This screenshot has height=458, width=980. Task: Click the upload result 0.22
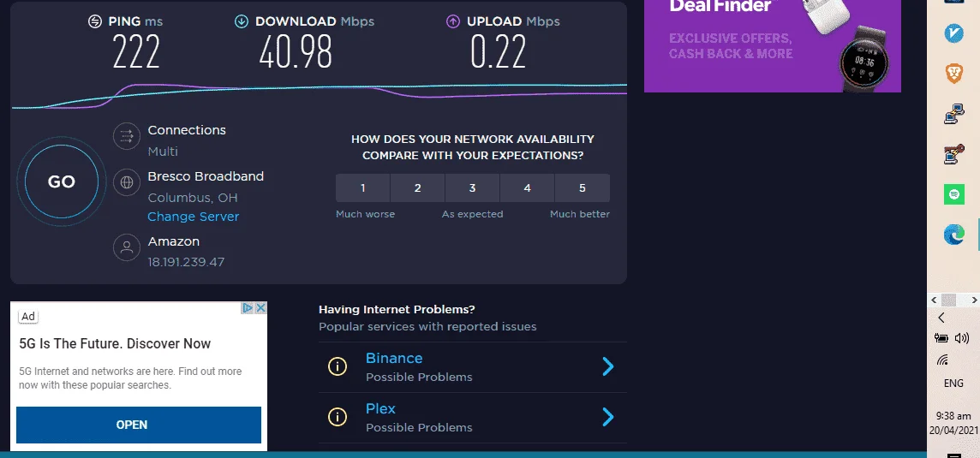click(498, 51)
